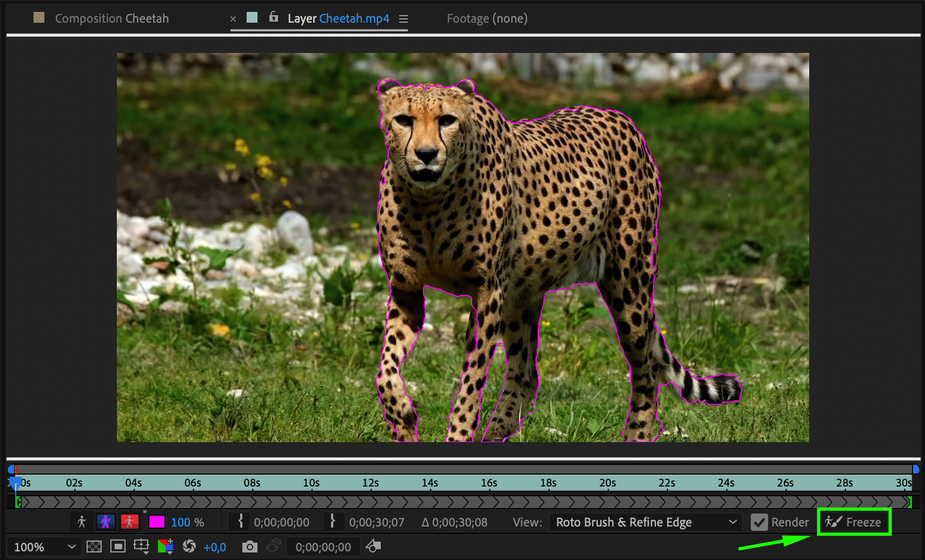Take a snapshot with the camera icon
Screen dimensions: 925x560
[249, 546]
